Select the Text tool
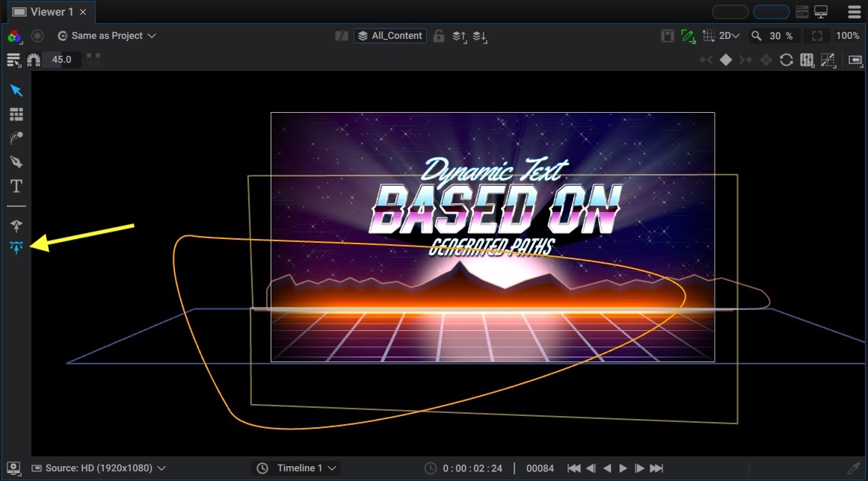This screenshot has height=481, width=868. pyautogui.click(x=16, y=186)
